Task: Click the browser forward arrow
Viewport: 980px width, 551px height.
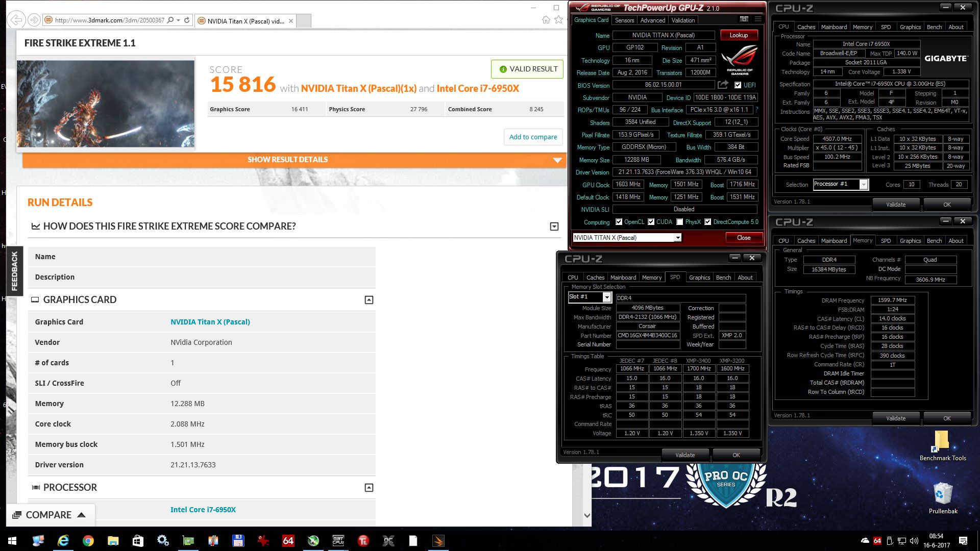Action: (34, 20)
